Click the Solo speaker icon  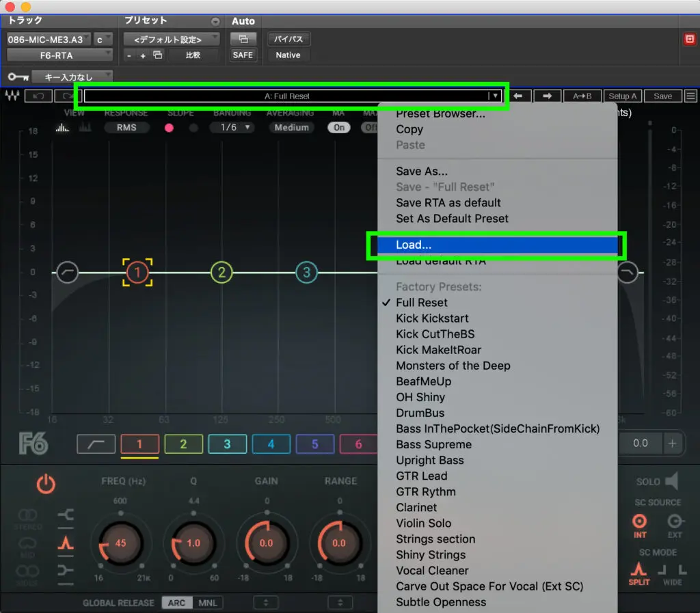(671, 482)
